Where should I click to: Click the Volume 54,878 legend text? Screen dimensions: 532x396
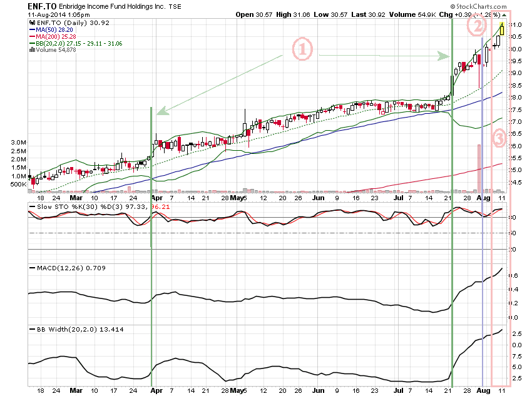pos(56,50)
